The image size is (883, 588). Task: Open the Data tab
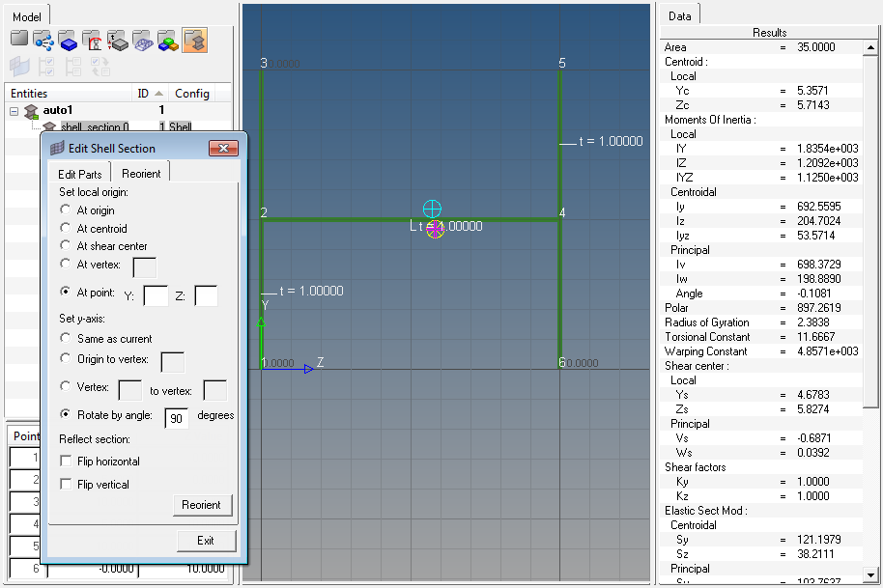(680, 16)
